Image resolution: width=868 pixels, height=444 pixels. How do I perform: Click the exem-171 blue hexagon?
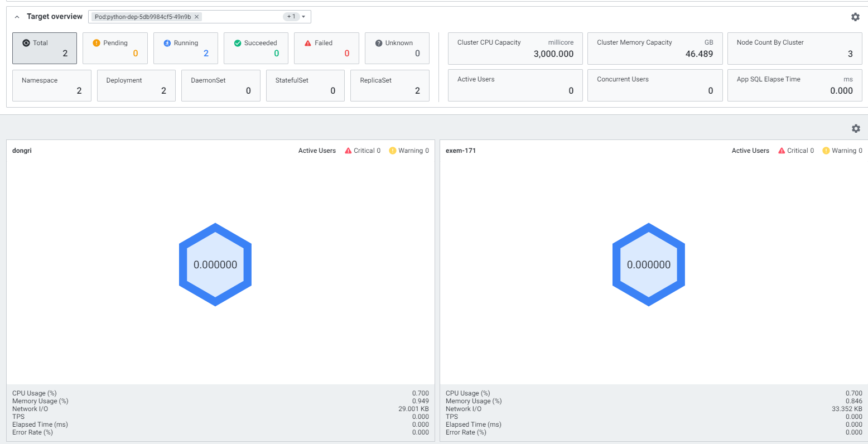(649, 264)
